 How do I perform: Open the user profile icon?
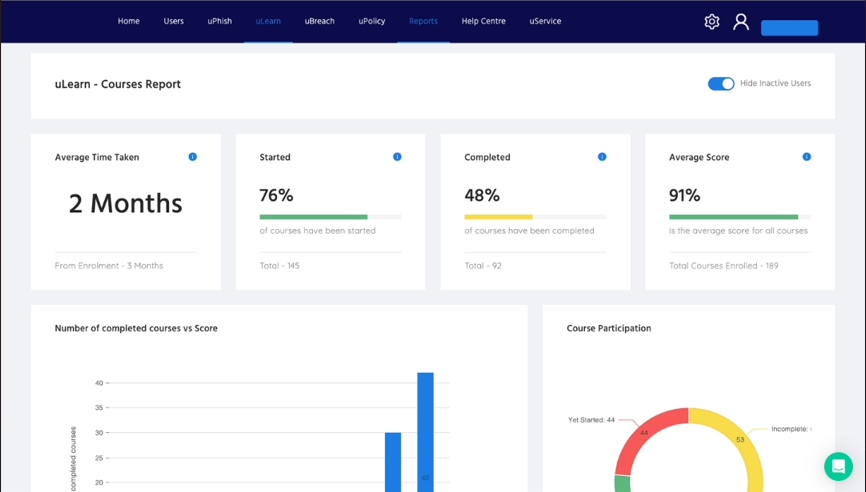(741, 22)
